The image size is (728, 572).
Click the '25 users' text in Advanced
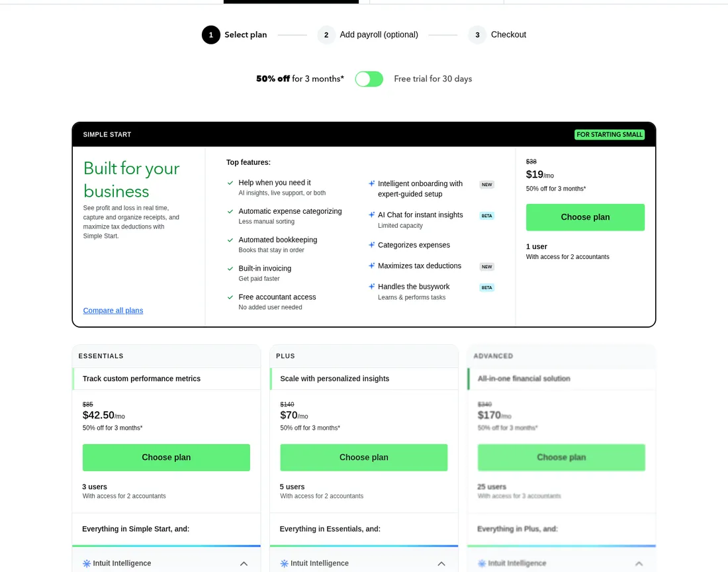[492, 487]
